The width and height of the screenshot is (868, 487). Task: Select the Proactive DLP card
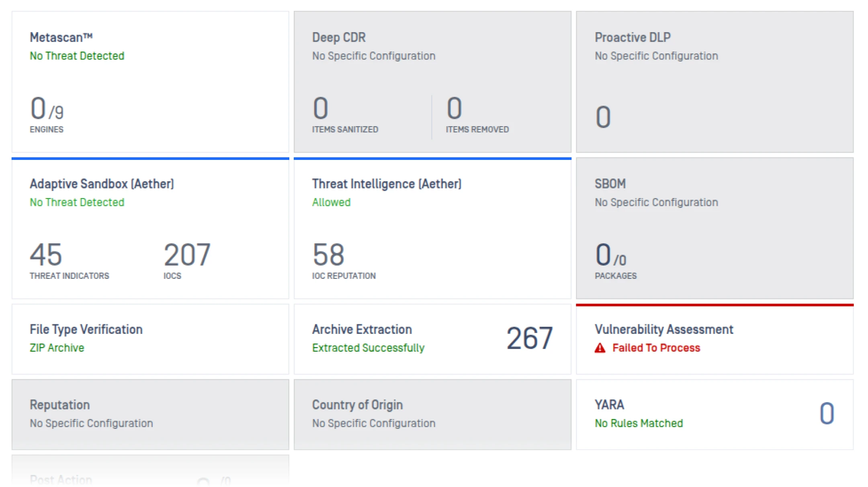pyautogui.click(x=714, y=82)
